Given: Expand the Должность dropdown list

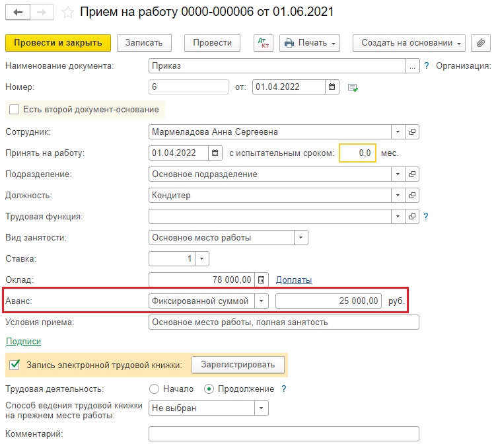Looking at the screenshot, I should tap(398, 195).
